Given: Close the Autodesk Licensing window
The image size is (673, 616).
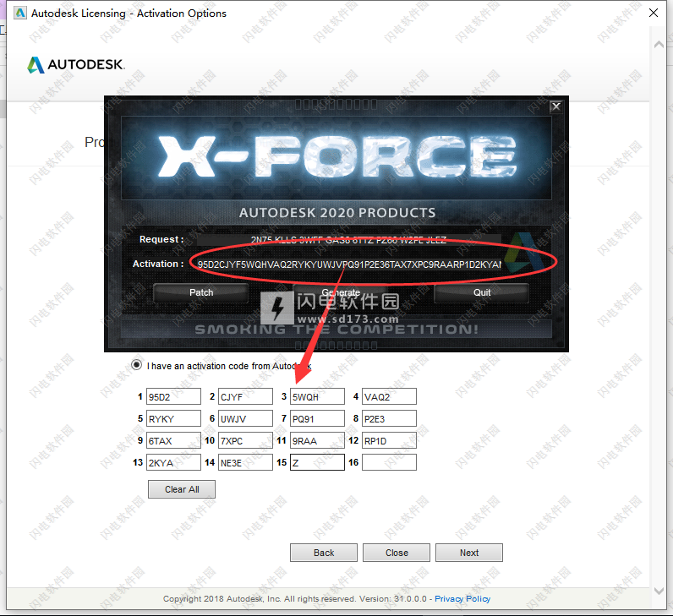Looking at the screenshot, I should (x=654, y=13).
